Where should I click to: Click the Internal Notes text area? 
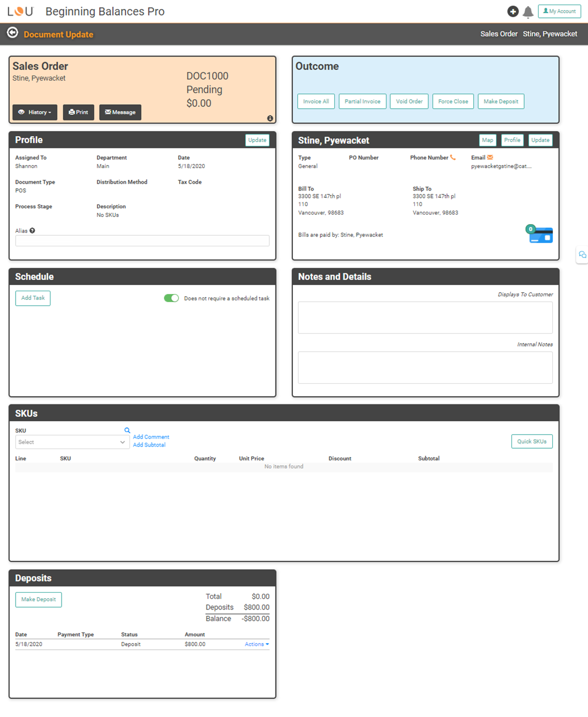point(425,367)
